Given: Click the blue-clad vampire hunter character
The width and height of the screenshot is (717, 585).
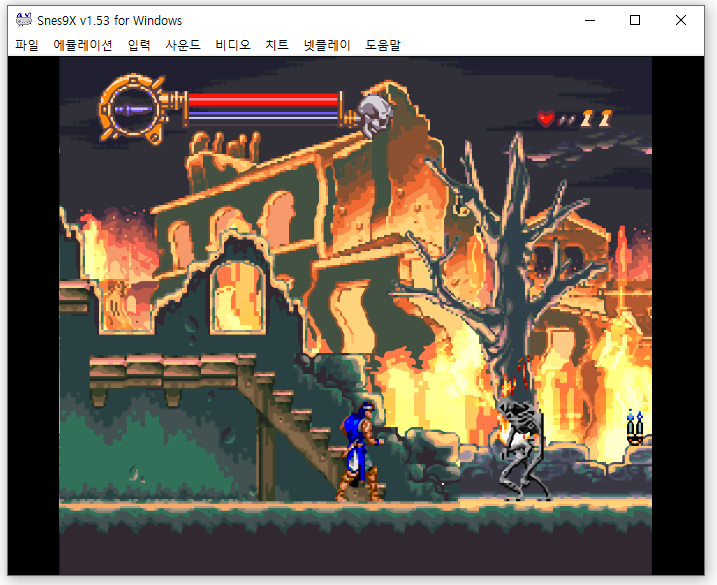Looking at the screenshot, I should click(x=361, y=451).
